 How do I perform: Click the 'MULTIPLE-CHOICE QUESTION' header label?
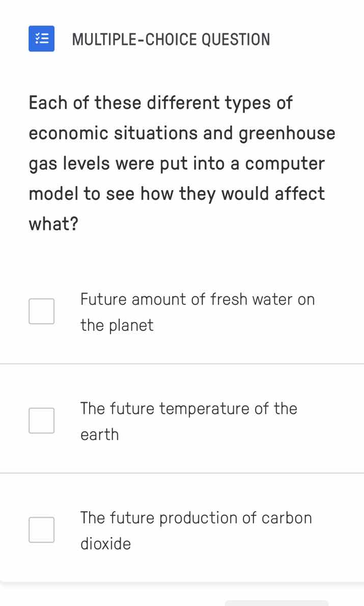click(x=171, y=39)
